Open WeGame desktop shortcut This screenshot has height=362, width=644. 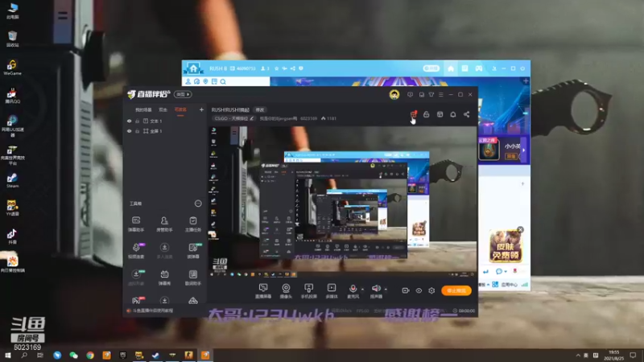point(12,68)
